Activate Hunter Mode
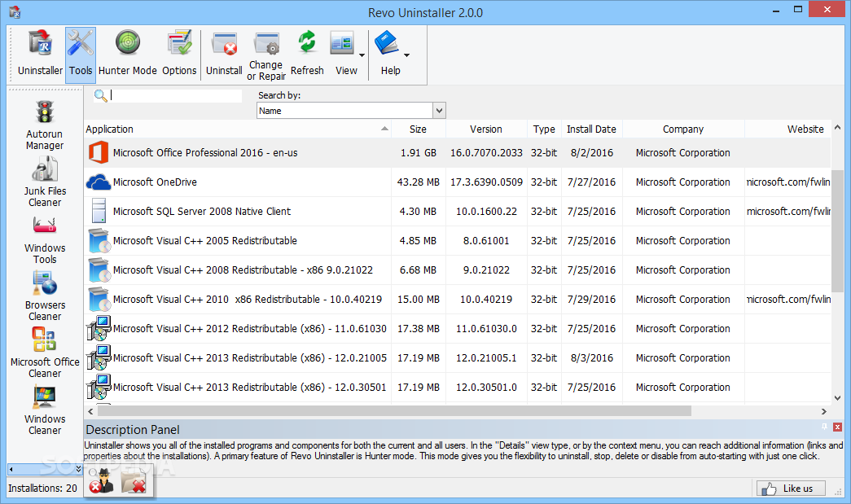The width and height of the screenshot is (851, 504). tap(128, 54)
